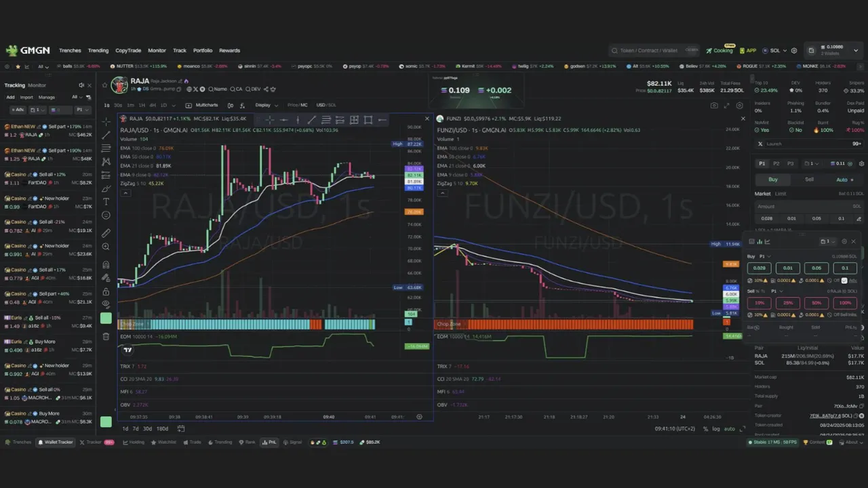The height and width of the screenshot is (488, 868).
Task: Open the APP download link
Action: click(748, 50)
